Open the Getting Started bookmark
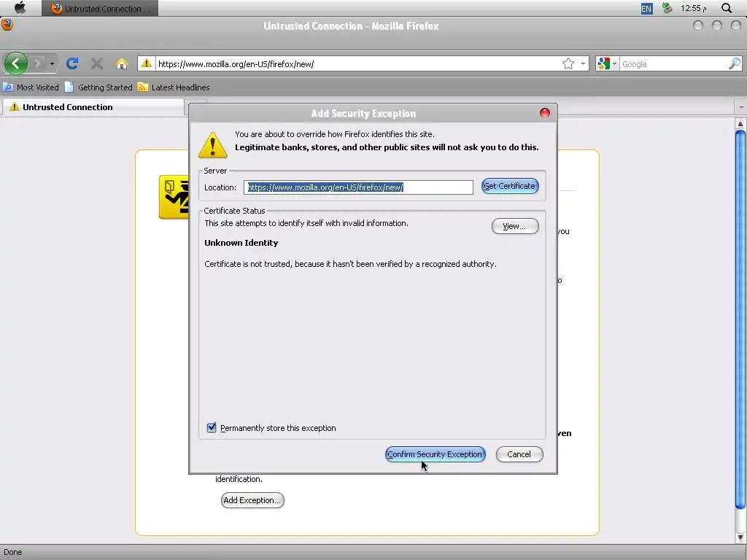Image resolution: width=747 pixels, height=560 pixels. click(98, 87)
